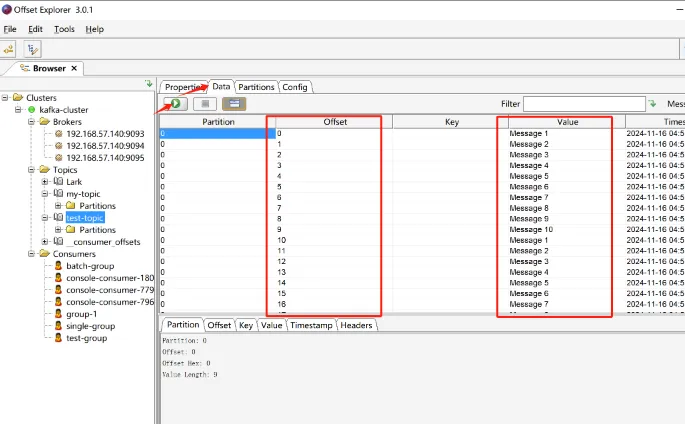
Task: Click Partitions folder icon under my-topic
Action: click(71, 205)
